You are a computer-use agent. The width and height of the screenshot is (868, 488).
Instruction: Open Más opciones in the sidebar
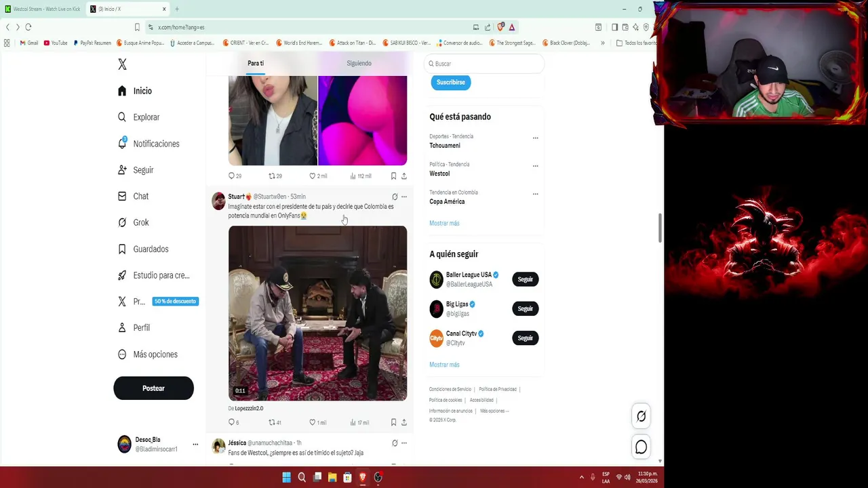coord(148,354)
